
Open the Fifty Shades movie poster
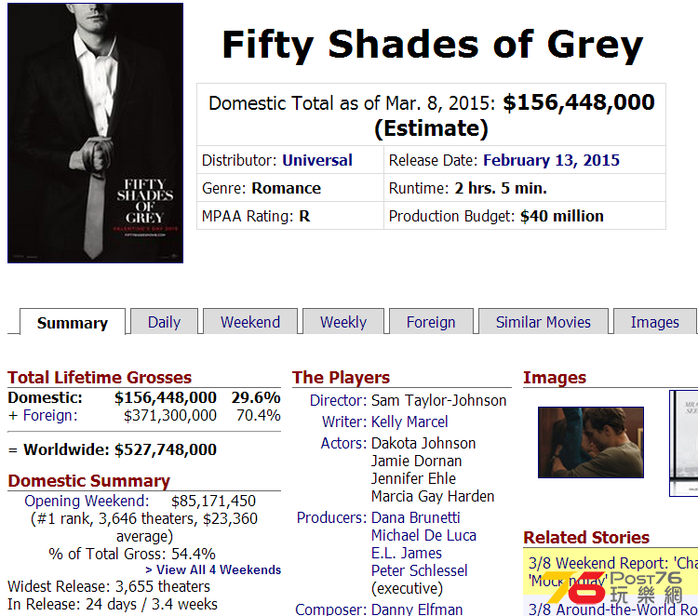pyautogui.click(x=95, y=133)
